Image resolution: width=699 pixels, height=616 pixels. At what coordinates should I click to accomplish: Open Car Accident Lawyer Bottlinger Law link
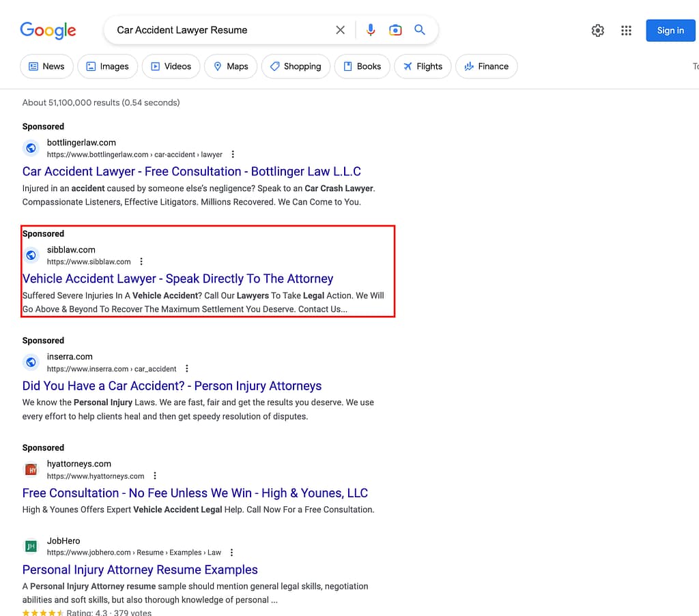coord(192,171)
